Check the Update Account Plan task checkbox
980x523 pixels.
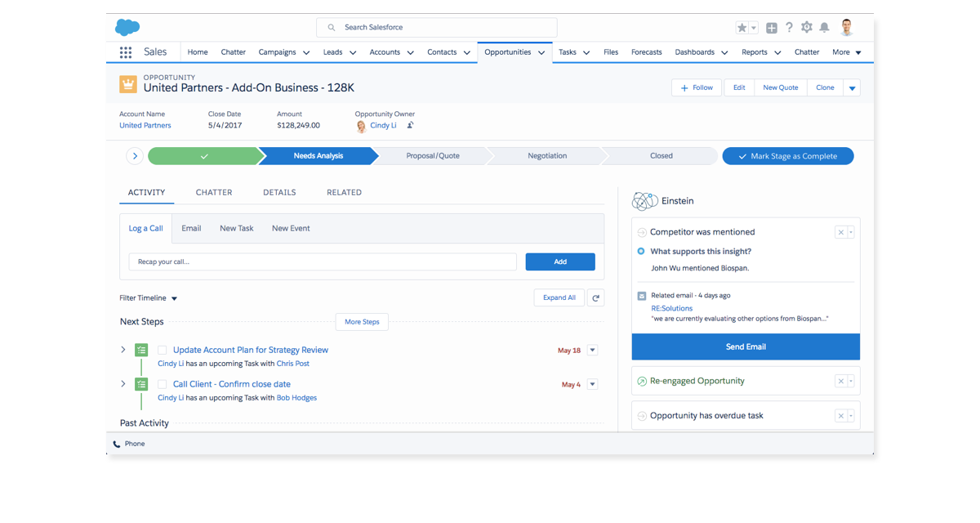point(162,351)
